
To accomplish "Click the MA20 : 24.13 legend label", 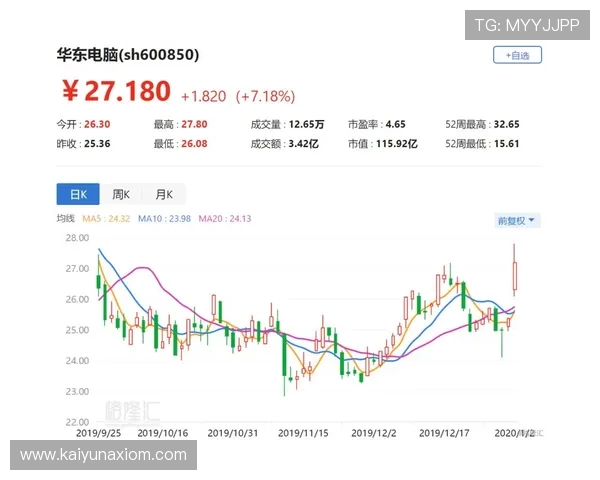I will pos(225,219).
